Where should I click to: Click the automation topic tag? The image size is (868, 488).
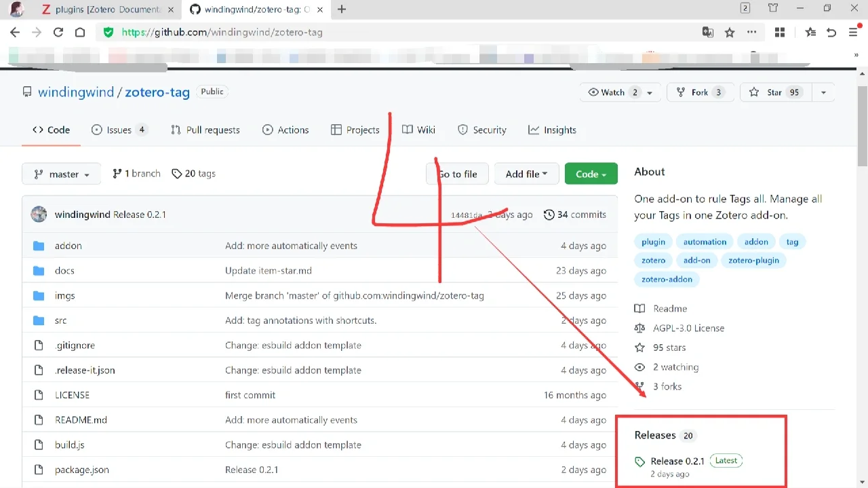tap(705, 242)
